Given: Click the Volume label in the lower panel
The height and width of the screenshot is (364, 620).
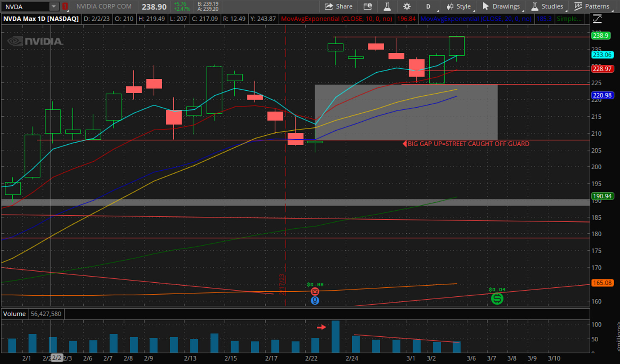Looking at the screenshot, I should coord(15,314).
